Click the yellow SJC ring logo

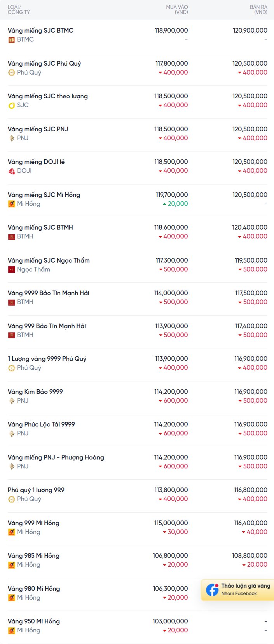click(x=12, y=105)
